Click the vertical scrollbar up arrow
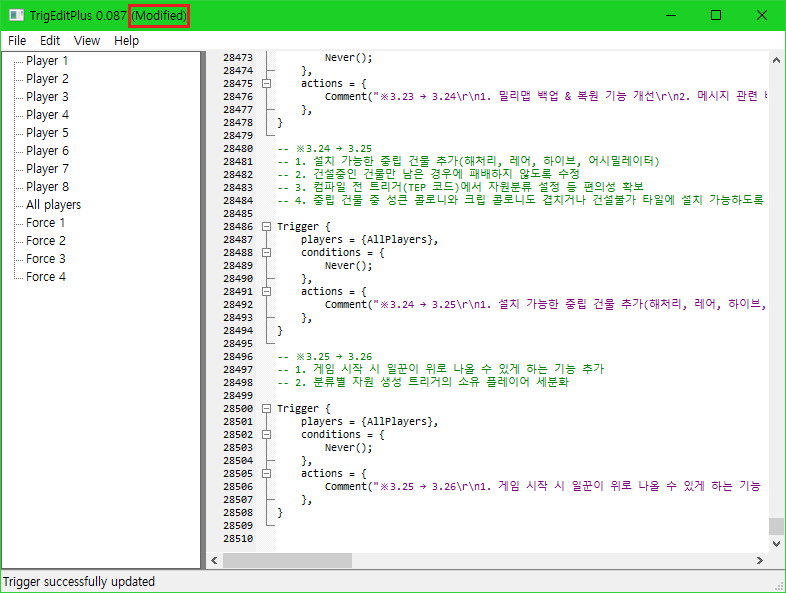The width and height of the screenshot is (786, 593). coord(777,60)
